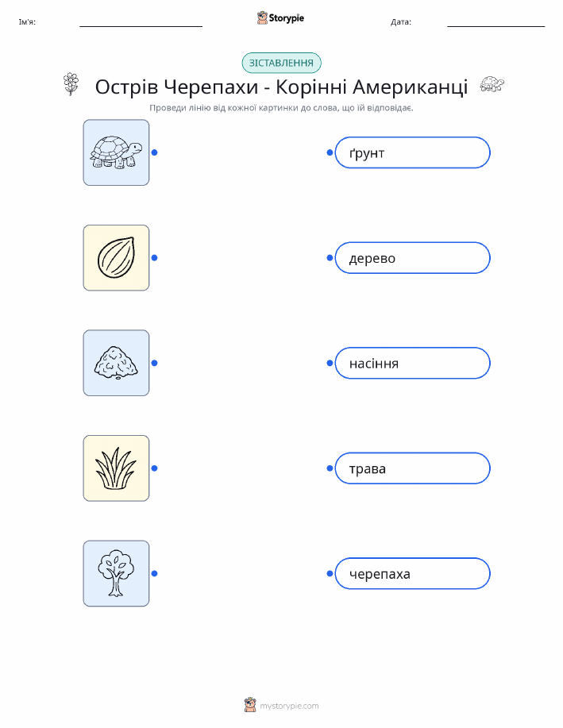The width and height of the screenshot is (563, 728).
Task: Click the word box насіння
Action: click(412, 363)
